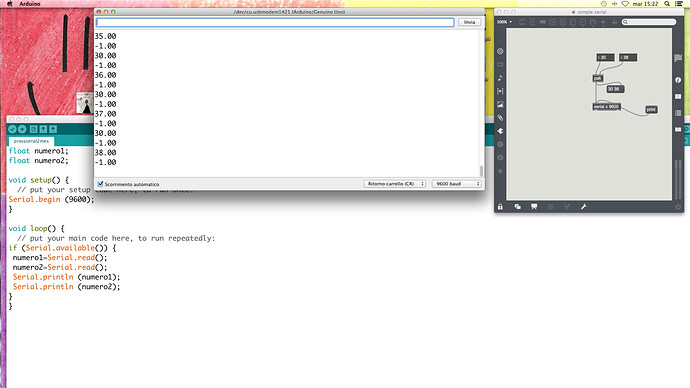The width and height of the screenshot is (690, 388).
Task: Click the serial monitor vertical scrollbar
Action: 481,171
